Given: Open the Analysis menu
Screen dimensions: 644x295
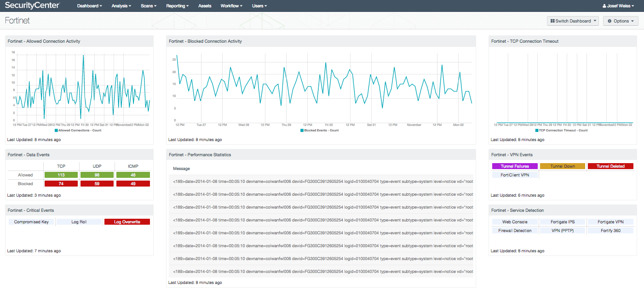Looking at the screenshot, I should pos(121,6).
